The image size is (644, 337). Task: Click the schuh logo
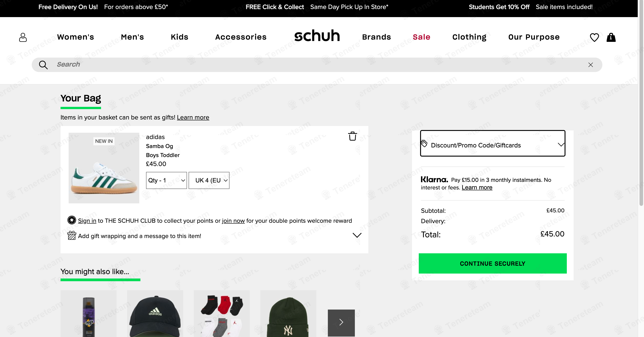(x=317, y=36)
